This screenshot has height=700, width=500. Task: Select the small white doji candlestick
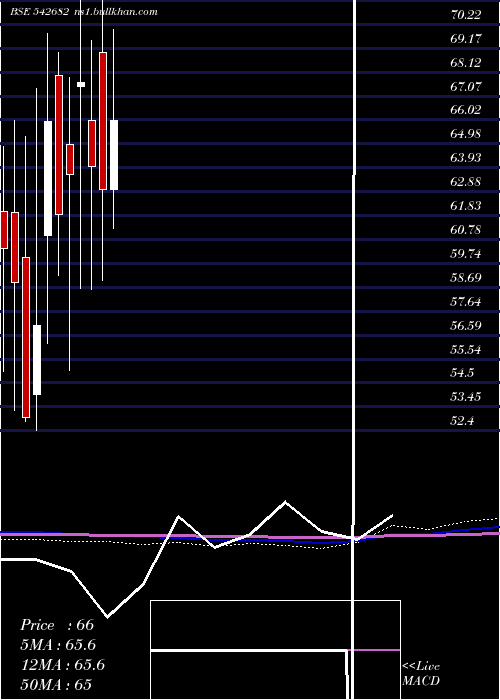tap(81, 84)
